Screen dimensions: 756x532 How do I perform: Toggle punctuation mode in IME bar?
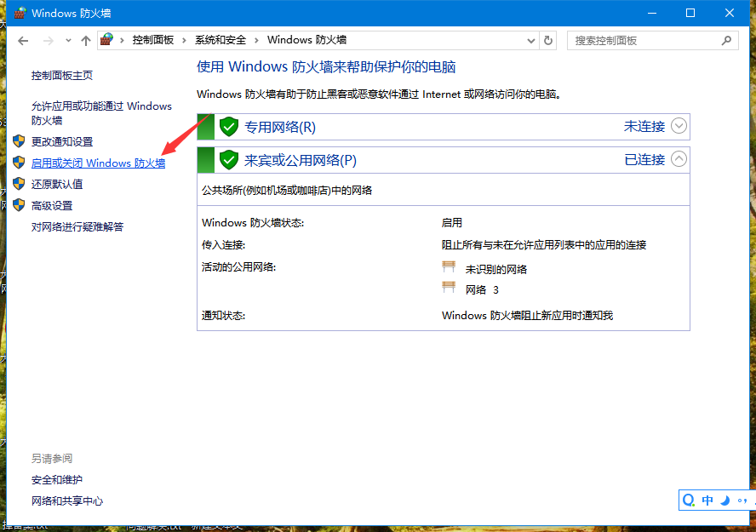coord(743,501)
